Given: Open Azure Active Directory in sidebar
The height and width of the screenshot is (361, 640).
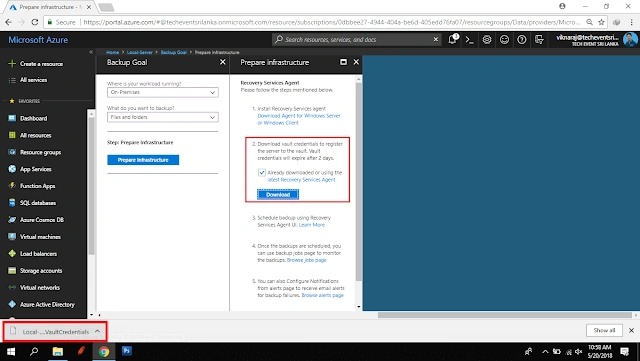Looking at the screenshot, I should click(47, 304).
